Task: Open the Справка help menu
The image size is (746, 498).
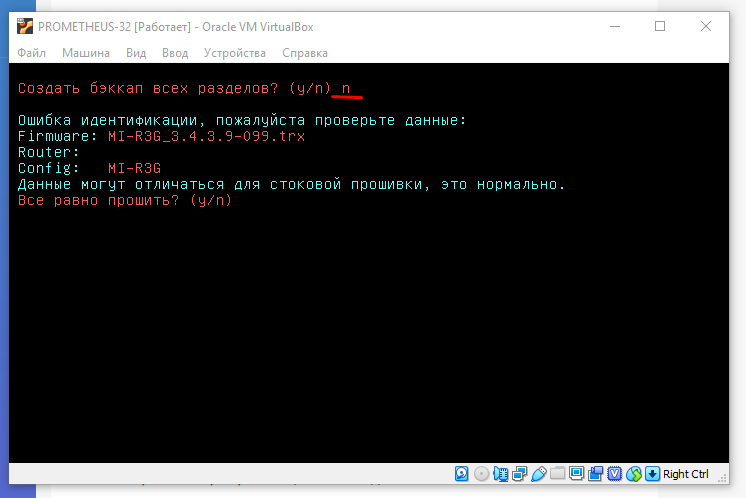Action: click(305, 53)
